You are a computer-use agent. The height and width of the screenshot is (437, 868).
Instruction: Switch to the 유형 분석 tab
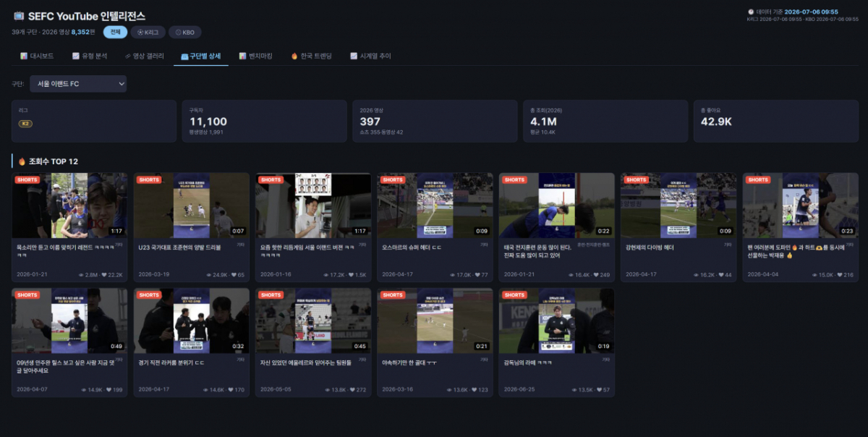click(x=90, y=56)
